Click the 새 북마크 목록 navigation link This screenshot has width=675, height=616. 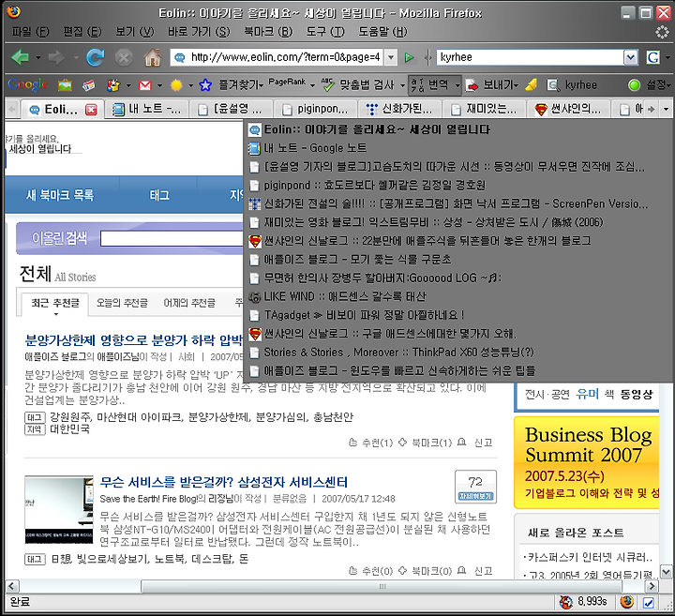click(60, 195)
